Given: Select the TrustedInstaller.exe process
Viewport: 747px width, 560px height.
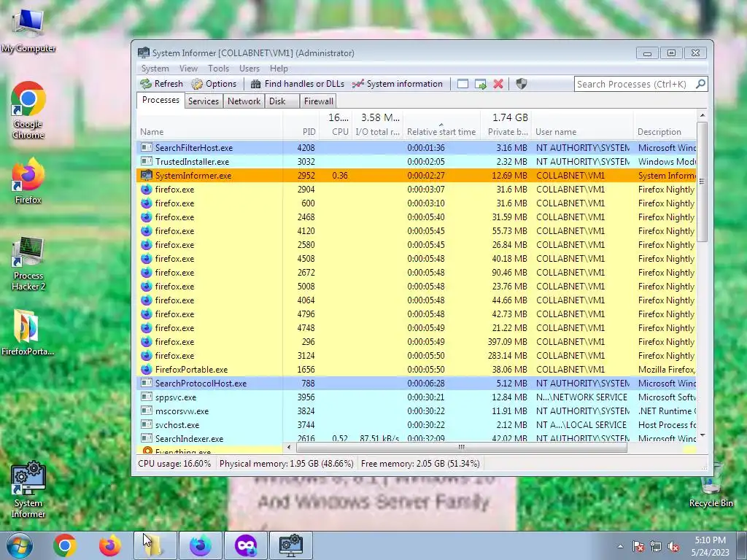Looking at the screenshot, I should click(x=417, y=161).
